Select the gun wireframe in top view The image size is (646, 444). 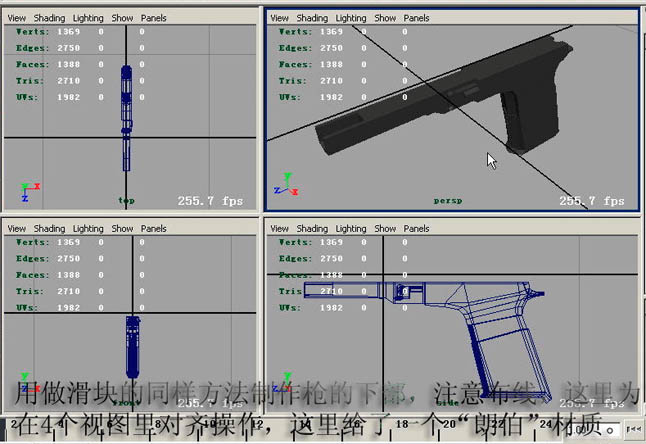(x=126, y=117)
